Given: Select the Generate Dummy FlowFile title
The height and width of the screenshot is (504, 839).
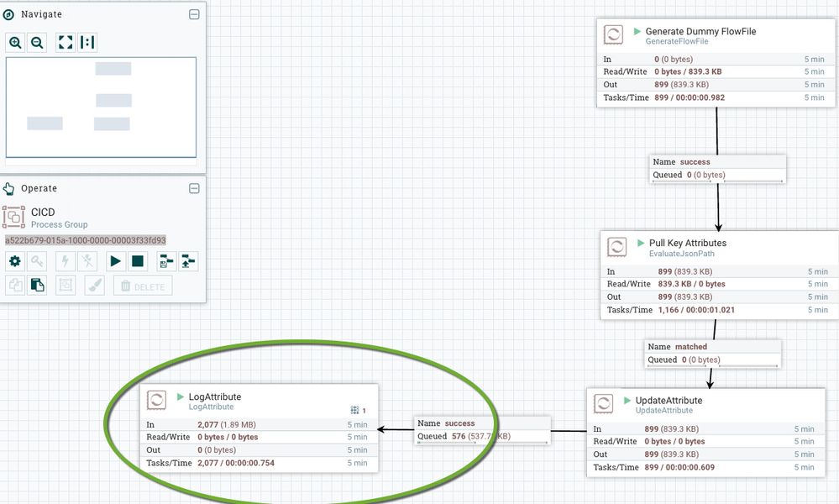Looking at the screenshot, I should (x=700, y=32).
